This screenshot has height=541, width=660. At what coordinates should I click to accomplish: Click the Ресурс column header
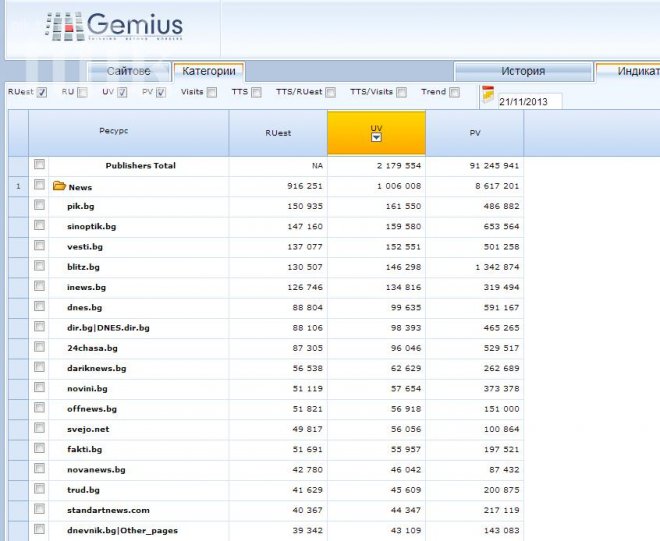[113, 131]
